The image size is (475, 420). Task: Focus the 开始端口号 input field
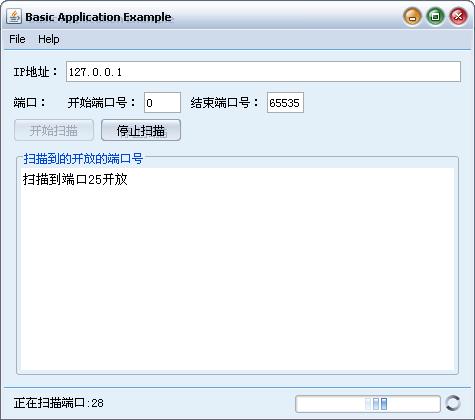pos(162,103)
